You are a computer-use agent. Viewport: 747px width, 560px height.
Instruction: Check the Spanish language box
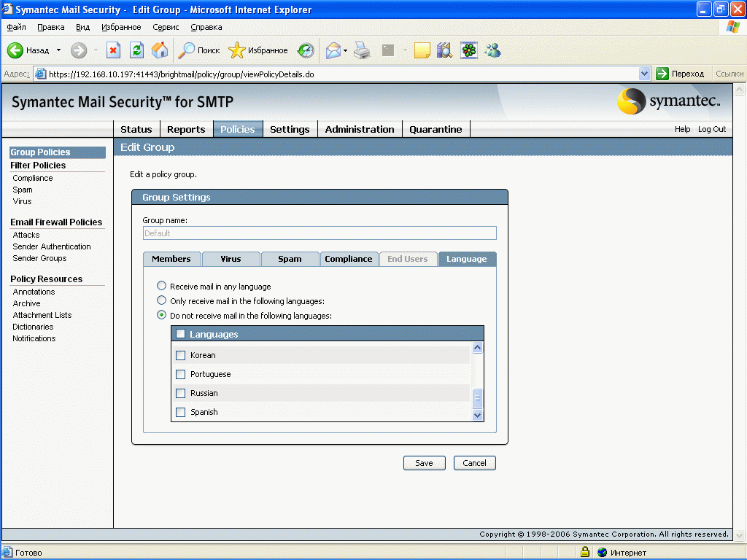(181, 413)
